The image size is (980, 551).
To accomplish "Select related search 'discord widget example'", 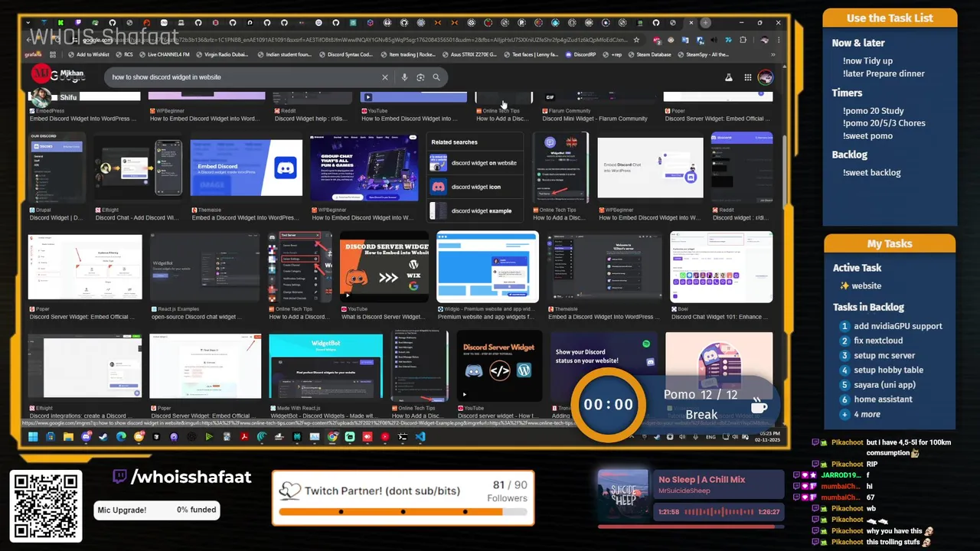I will [475, 210].
